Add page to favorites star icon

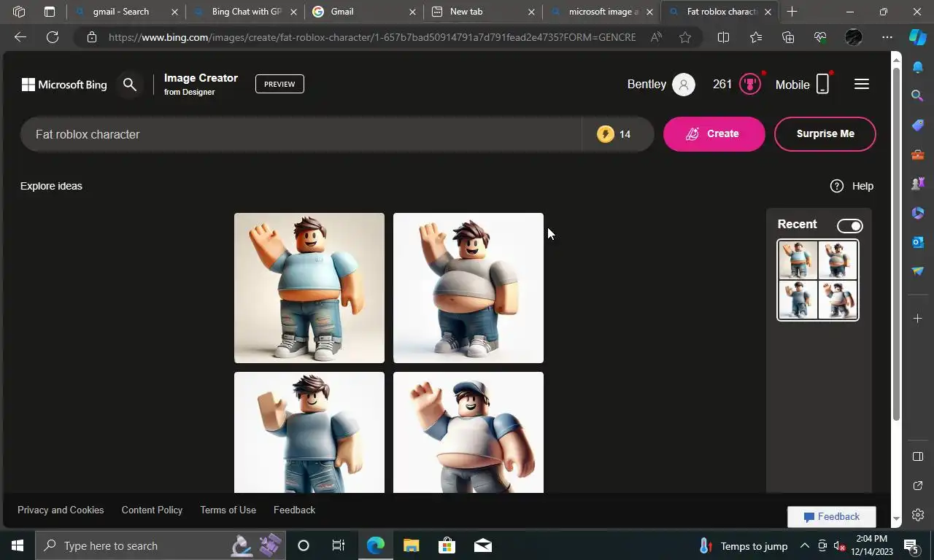pos(685,37)
